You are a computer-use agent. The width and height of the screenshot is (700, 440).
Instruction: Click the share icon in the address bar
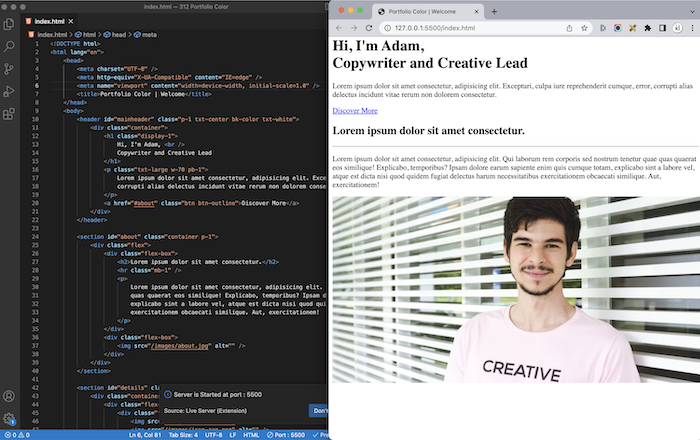click(x=569, y=28)
